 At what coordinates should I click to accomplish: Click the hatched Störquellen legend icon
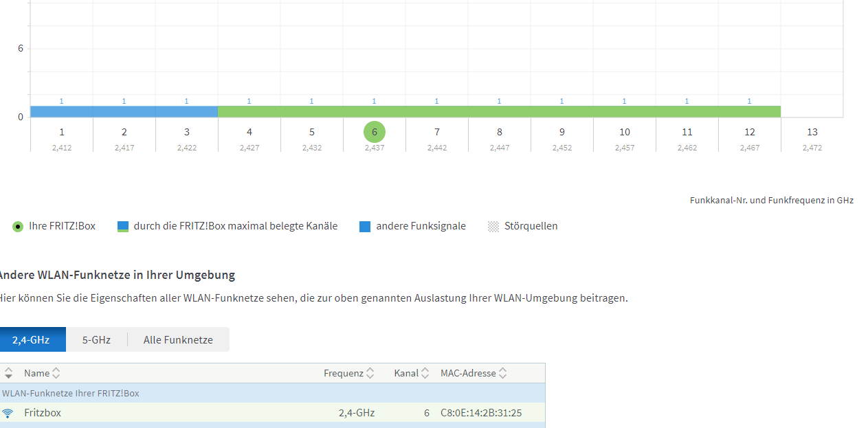pyautogui.click(x=493, y=227)
